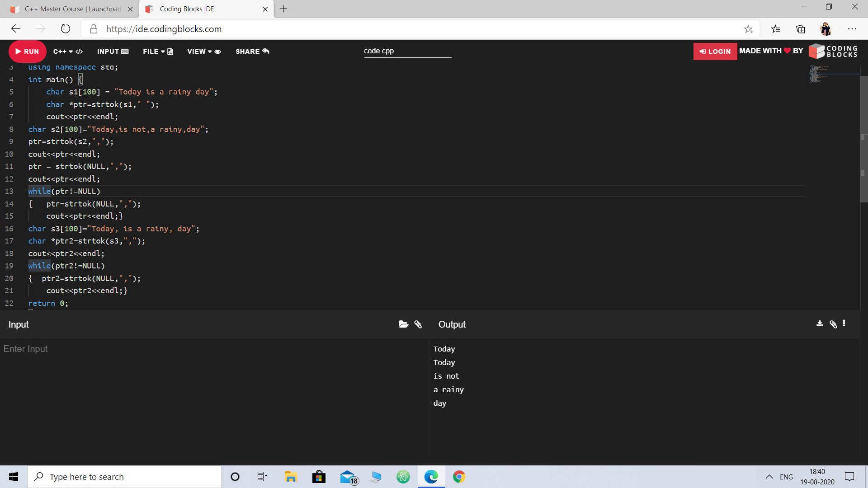Expand the File menu dropdown
This screenshot has width=868, height=488.
158,52
